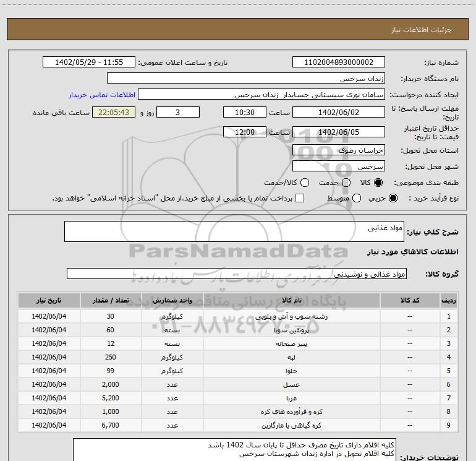Click the جزئیات اطلاعات نیاز header title

pyautogui.click(x=422, y=30)
